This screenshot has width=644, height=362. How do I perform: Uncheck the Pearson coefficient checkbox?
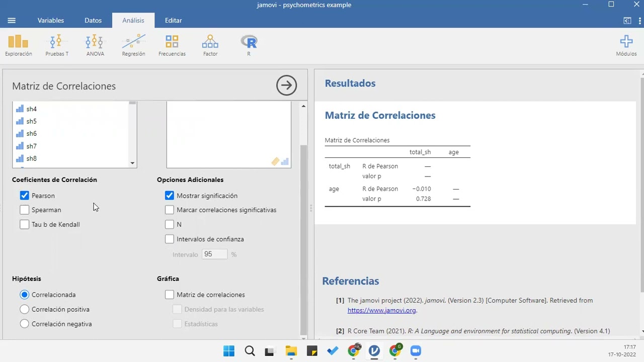coord(25,195)
